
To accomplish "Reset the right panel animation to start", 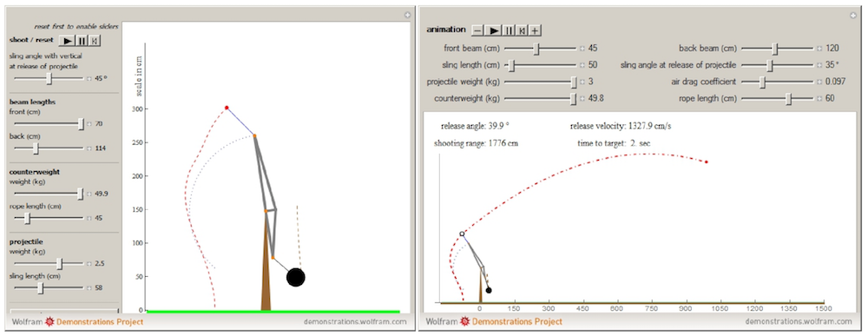I will (523, 30).
